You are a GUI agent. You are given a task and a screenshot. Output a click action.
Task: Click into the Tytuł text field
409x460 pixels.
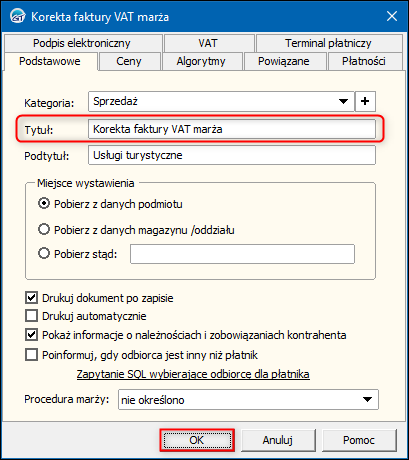click(x=232, y=129)
